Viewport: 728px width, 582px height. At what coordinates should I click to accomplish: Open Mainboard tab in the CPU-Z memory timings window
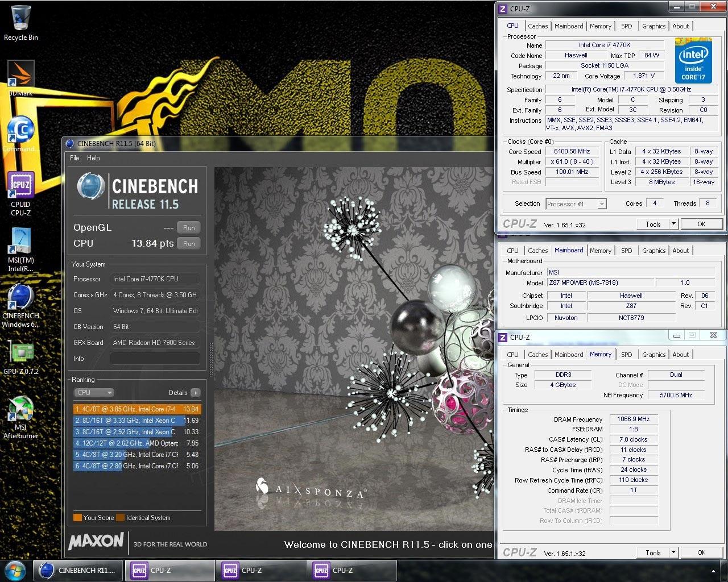(569, 355)
